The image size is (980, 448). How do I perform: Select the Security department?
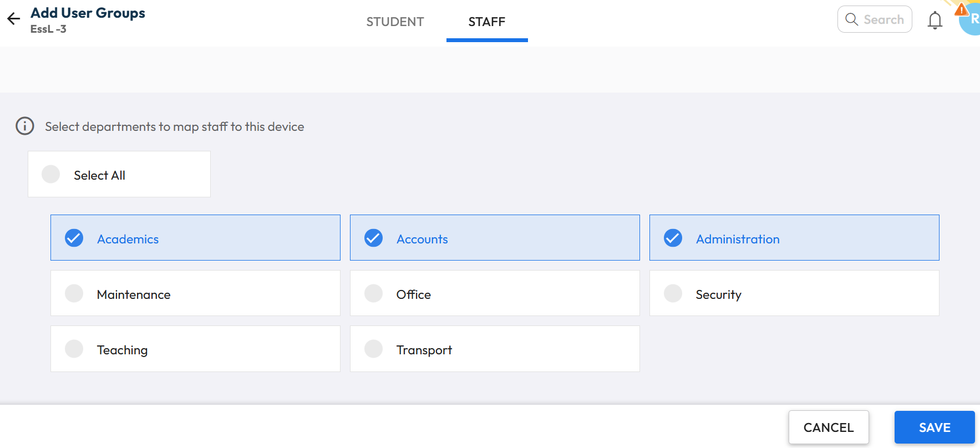tap(673, 293)
